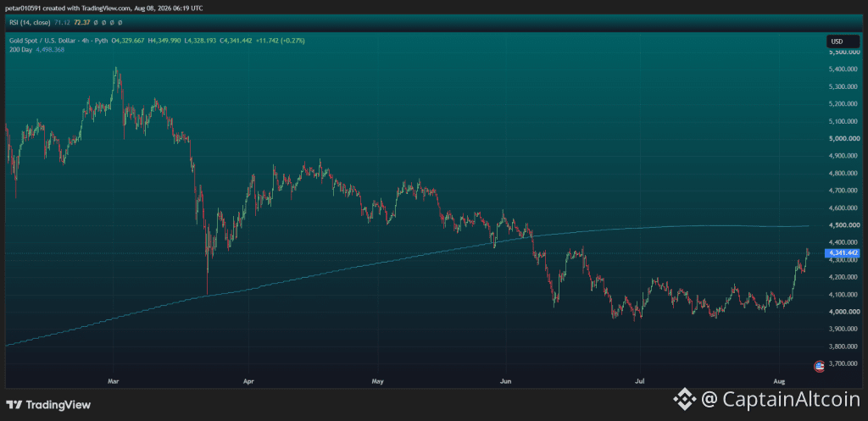
Task: Click the current price label 4,341.442
Action: point(842,252)
